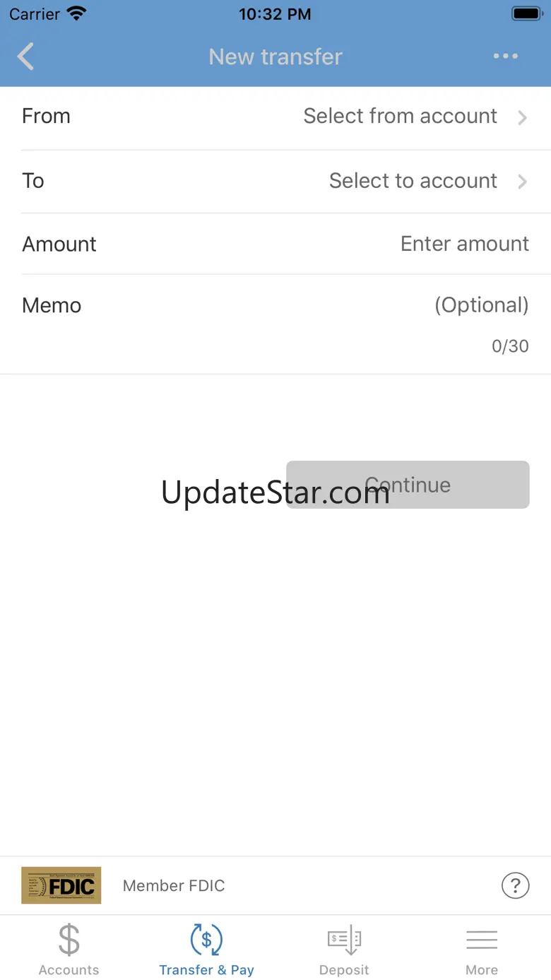Tap the help question mark icon
Image resolution: width=551 pixels, height=980 pixels.
pyautogui.click(x=515, y=885)
